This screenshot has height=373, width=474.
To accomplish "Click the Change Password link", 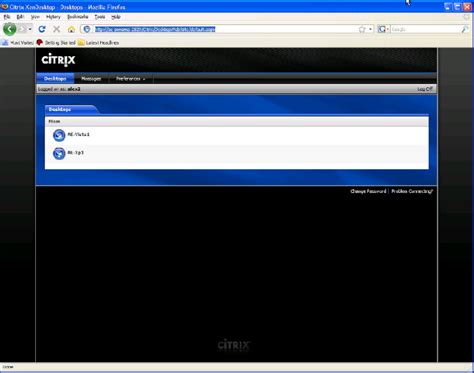I will (368, 191).
